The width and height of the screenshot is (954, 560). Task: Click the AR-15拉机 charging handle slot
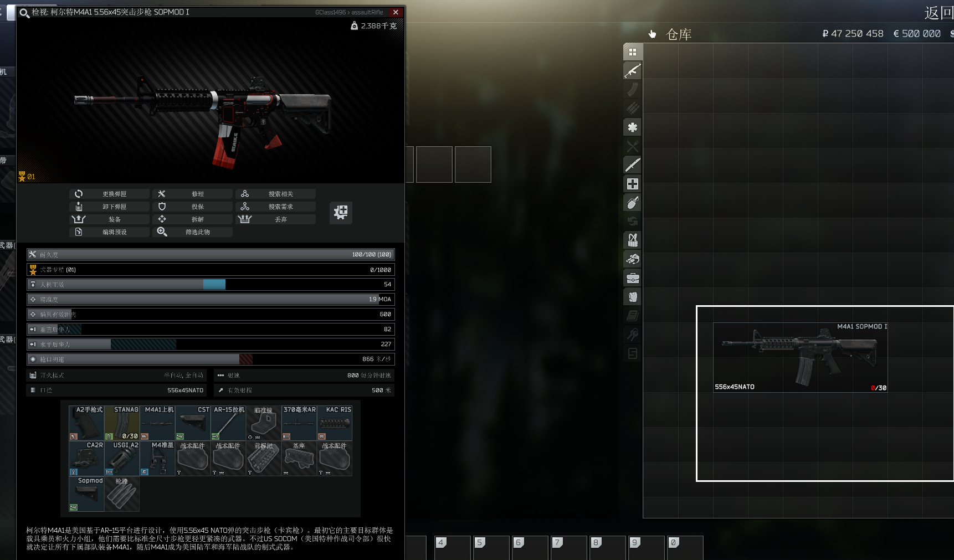[228, 423]
